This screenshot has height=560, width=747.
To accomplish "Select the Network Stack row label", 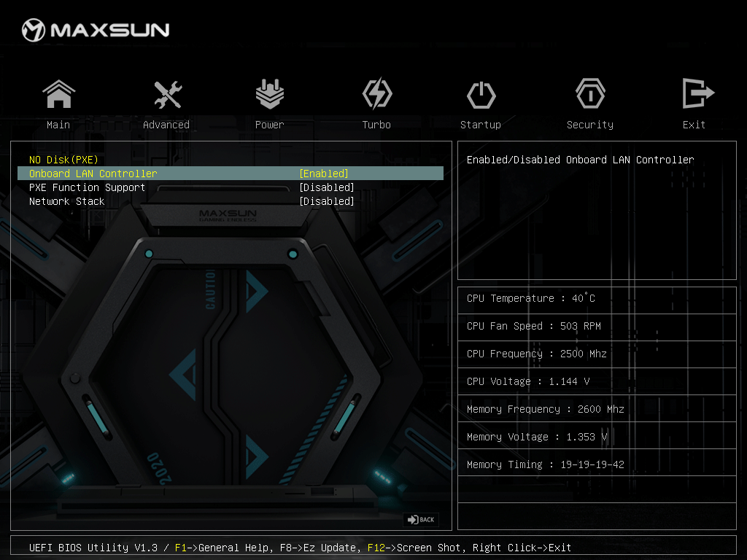I will pyautogui.click(x=66, y=201).
